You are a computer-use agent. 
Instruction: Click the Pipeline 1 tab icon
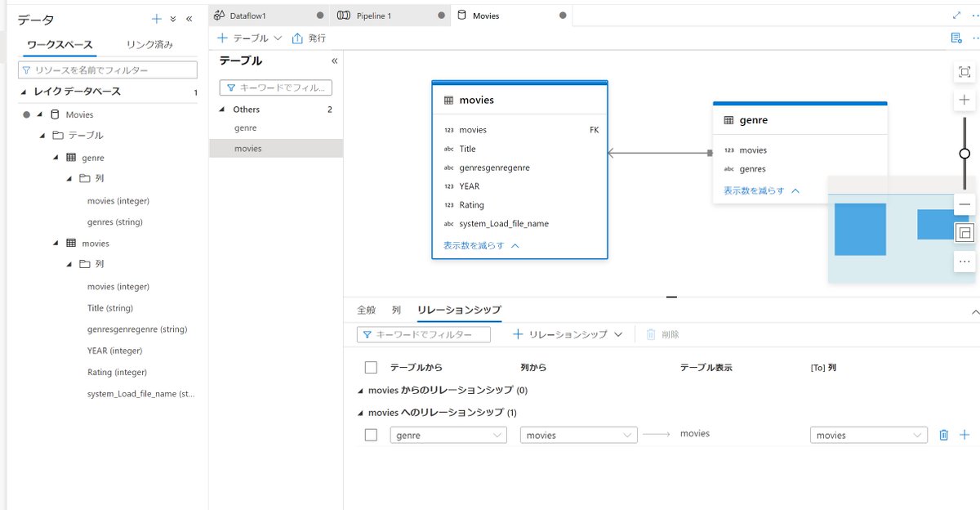344,16
